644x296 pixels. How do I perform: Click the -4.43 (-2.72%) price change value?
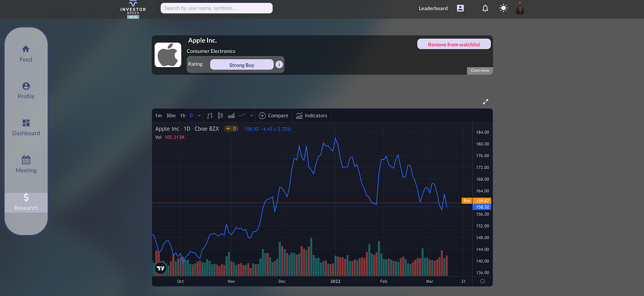coord(276,129)
